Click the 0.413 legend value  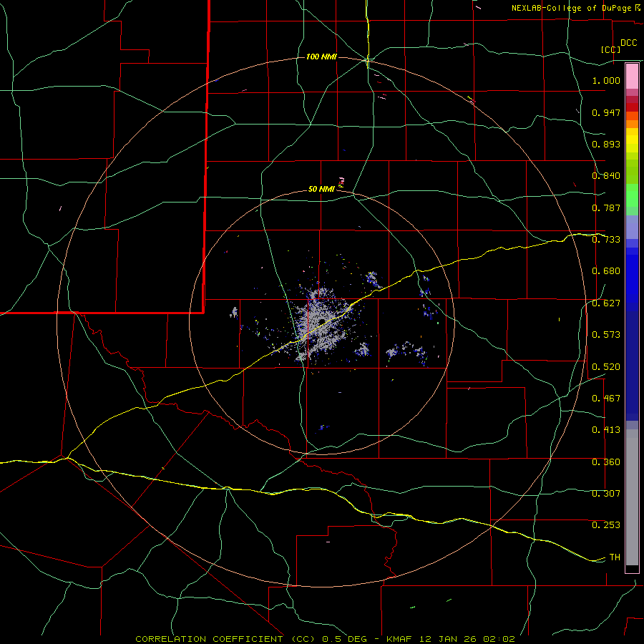(606, 430)
